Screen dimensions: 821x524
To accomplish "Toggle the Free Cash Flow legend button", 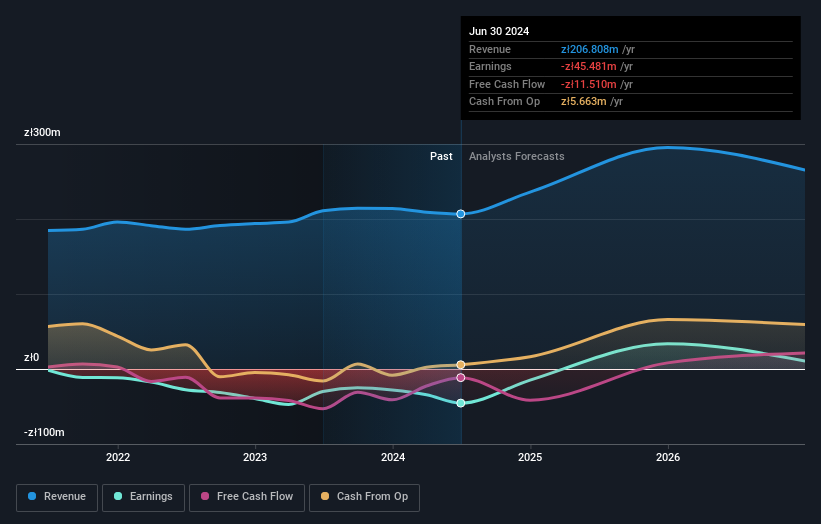I will (x=247, y=497).
